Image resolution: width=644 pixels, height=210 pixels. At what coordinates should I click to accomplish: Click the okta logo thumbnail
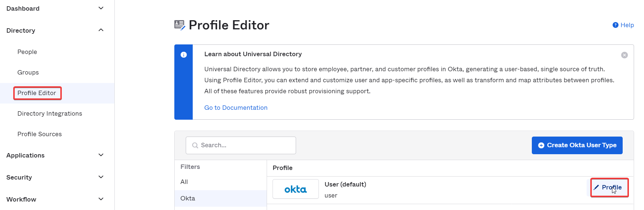pos(296,189)
